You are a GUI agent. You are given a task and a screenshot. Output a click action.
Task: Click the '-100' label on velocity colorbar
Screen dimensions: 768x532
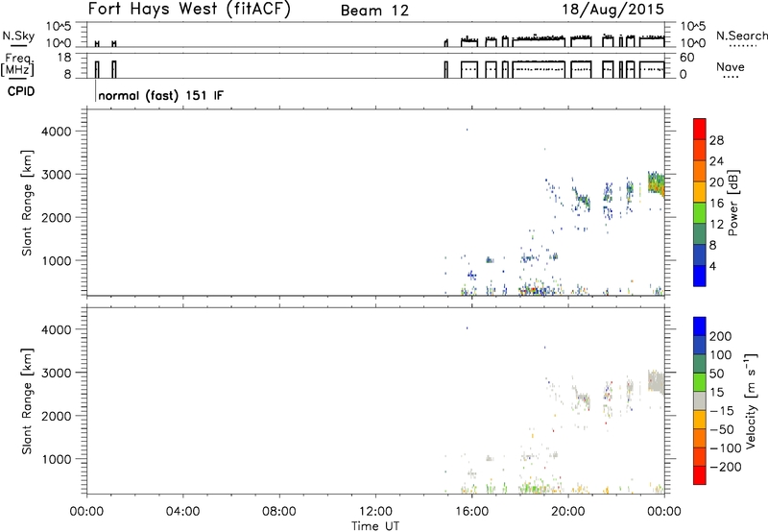(726, 448)
